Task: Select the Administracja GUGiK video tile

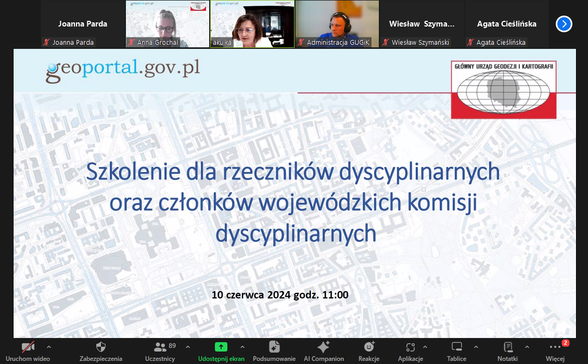Action: coord(337,24)
